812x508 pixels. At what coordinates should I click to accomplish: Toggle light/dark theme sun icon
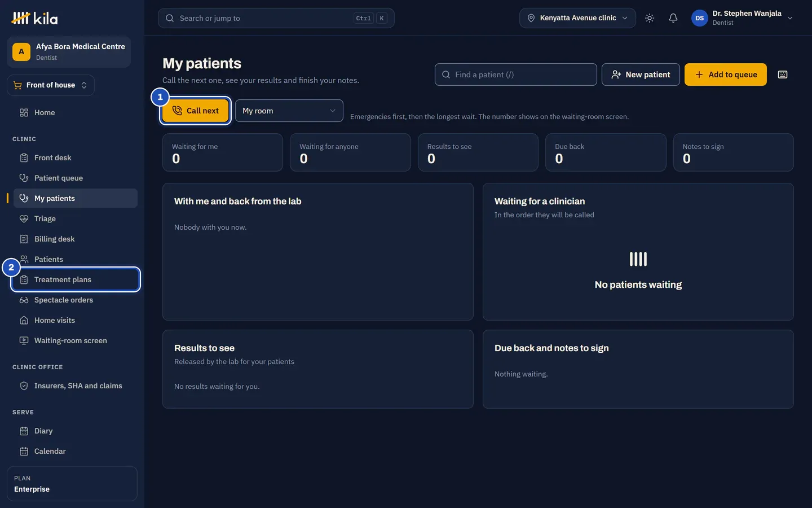click(650, 18)
